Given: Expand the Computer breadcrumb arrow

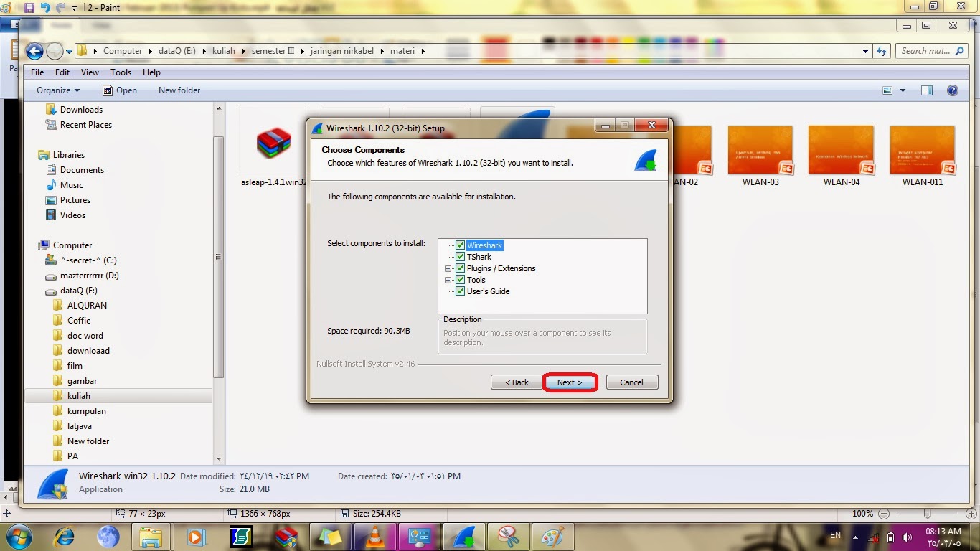Looking at the screenshot, I should point(150,51).
